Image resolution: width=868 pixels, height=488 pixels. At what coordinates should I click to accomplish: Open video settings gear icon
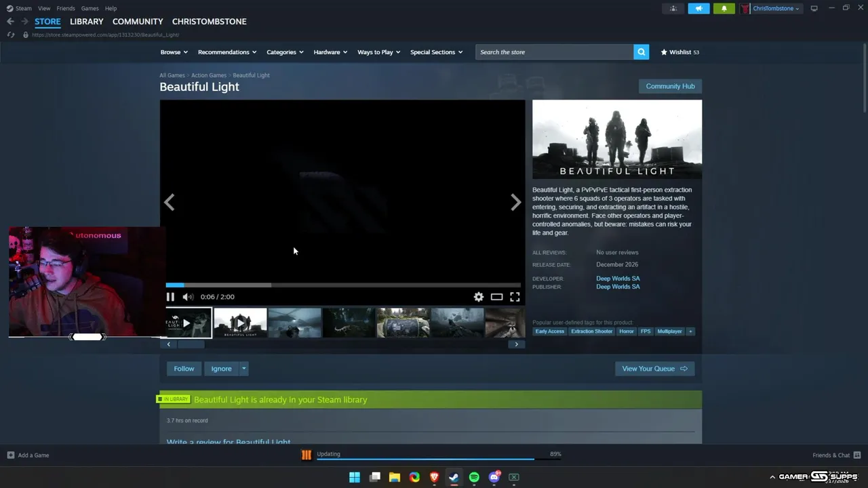(x=479, y=297)
